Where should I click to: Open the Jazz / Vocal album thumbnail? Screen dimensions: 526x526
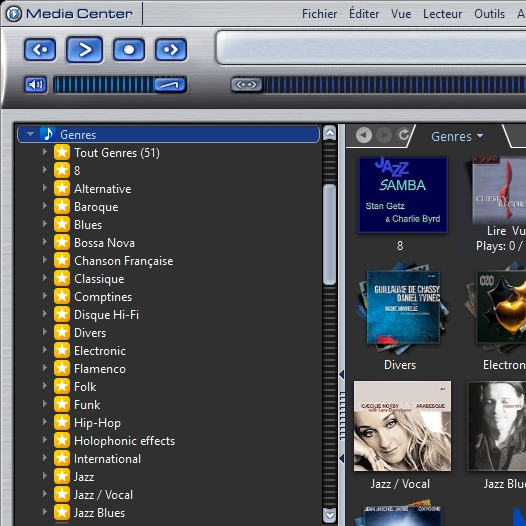click(402, 426)
